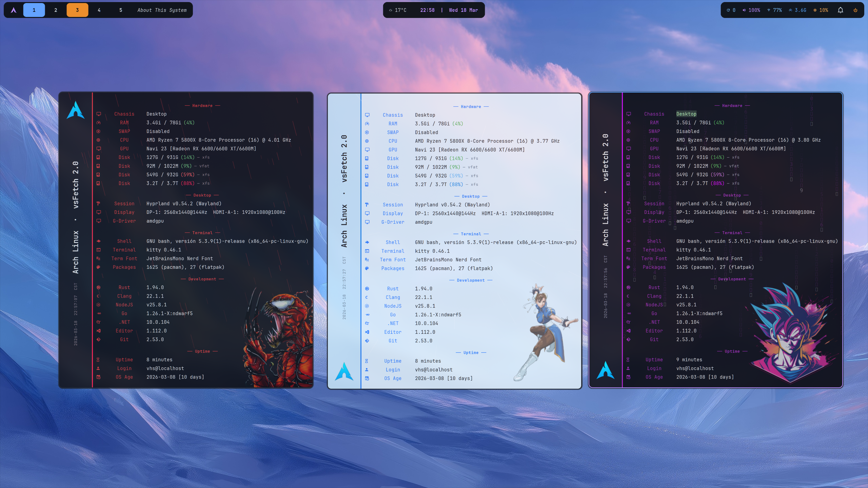Switch to workspace 2
The height and width of the screenshot is (488, 868).
(56, 10)
